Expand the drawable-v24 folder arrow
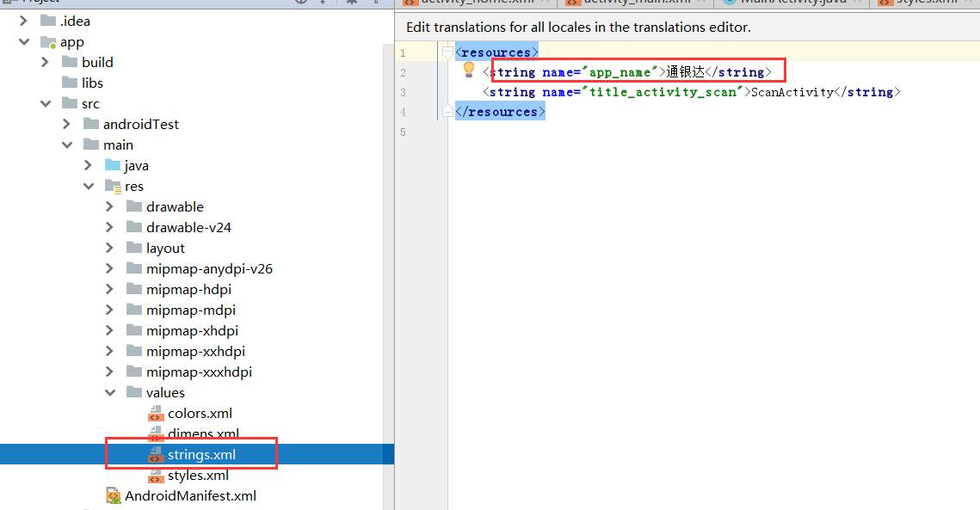Screen dimensions: 980x510 pyautogui.click(x=109, y=227)
